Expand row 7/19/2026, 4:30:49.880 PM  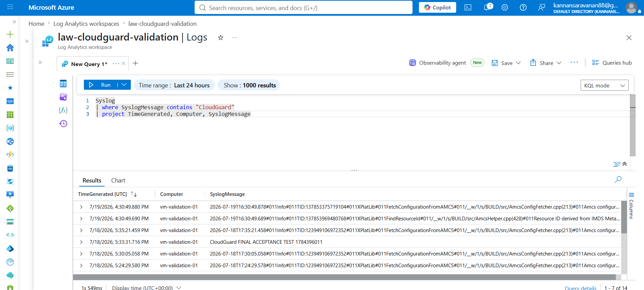click(x=81, y=207)
